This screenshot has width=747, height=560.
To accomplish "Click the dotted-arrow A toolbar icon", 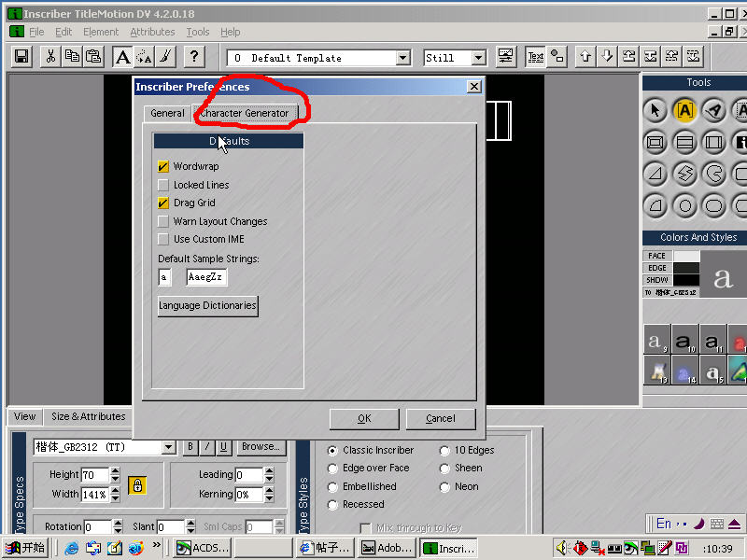I will [x=144, y=57].
